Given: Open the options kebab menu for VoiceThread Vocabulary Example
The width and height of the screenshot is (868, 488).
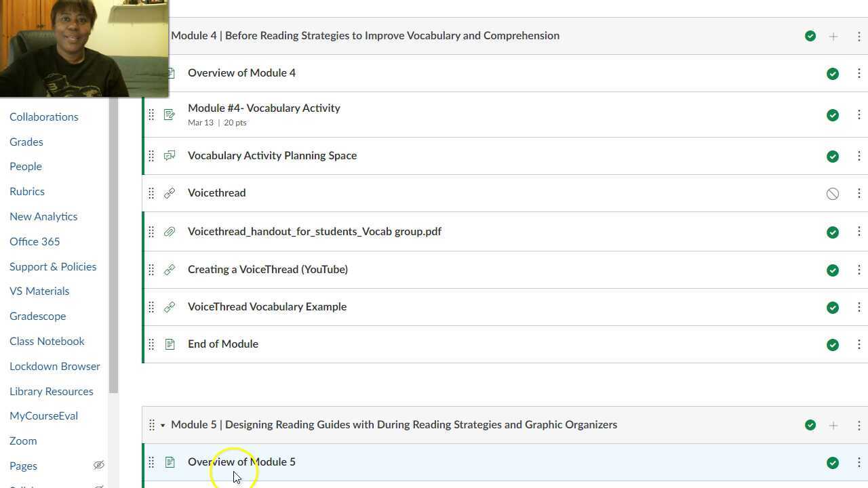Looking at the screenshot, I should [x=859, y=307].
